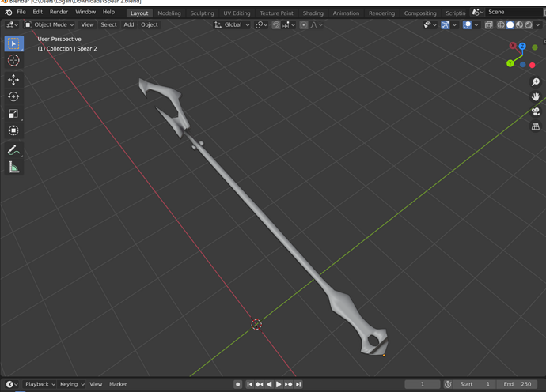Open the Help menu
This screenshot has width=546, height=392.
108,12
